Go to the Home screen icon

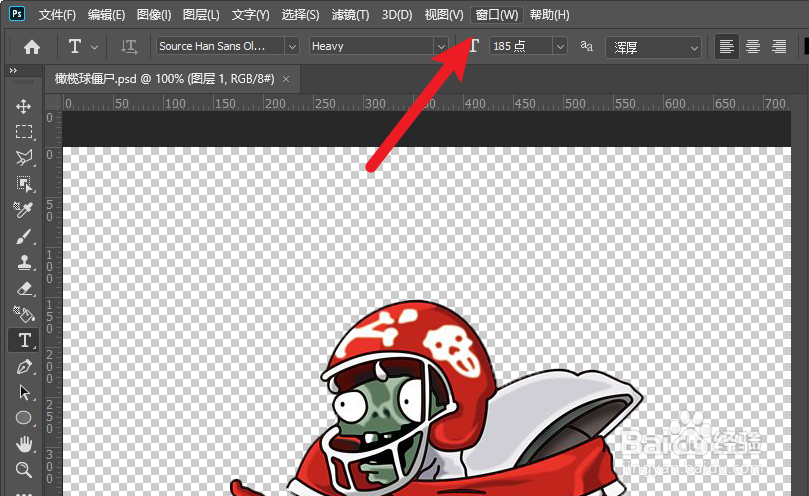click(x=31, y=47)
